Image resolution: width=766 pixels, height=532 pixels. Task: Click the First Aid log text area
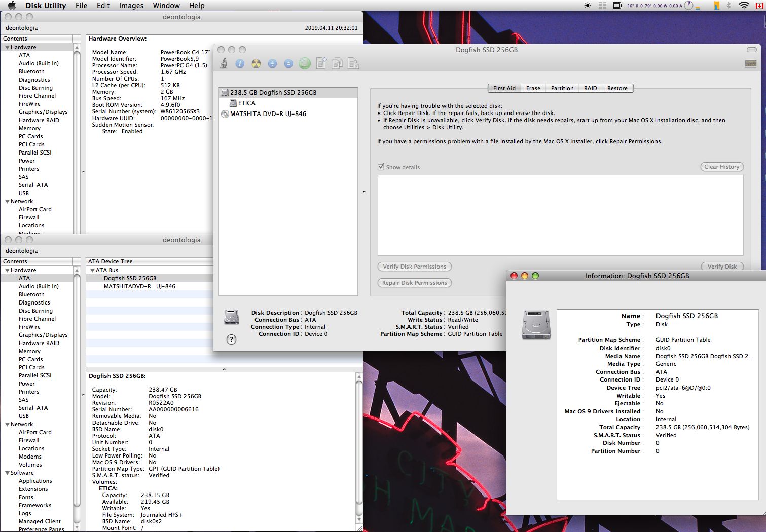pos(560,215)
